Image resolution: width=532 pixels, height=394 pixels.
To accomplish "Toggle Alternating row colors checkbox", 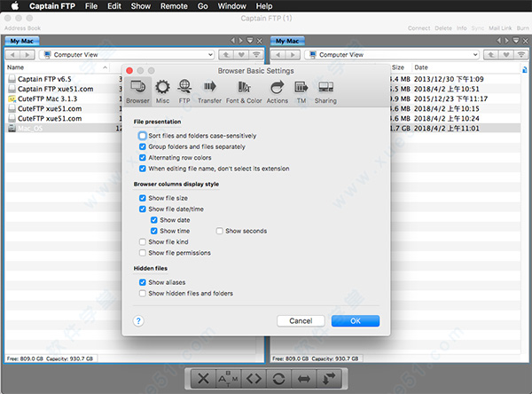I will pyautogui.click(x=143, y=158).
